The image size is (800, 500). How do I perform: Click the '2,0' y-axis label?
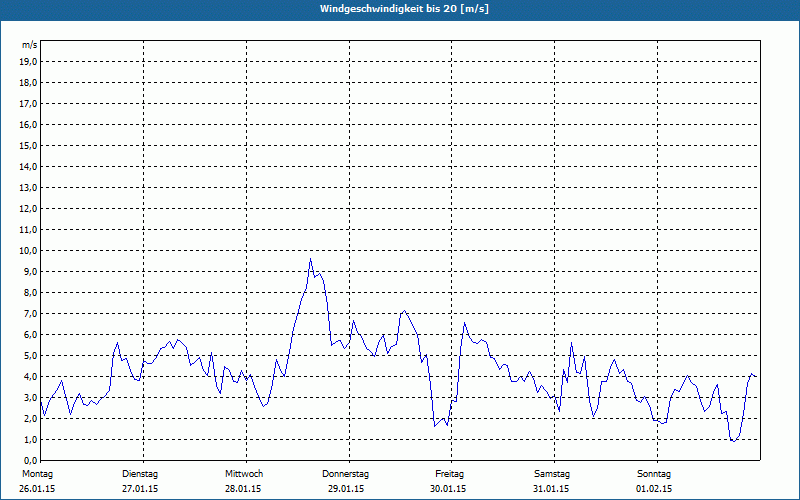[30, 418]
